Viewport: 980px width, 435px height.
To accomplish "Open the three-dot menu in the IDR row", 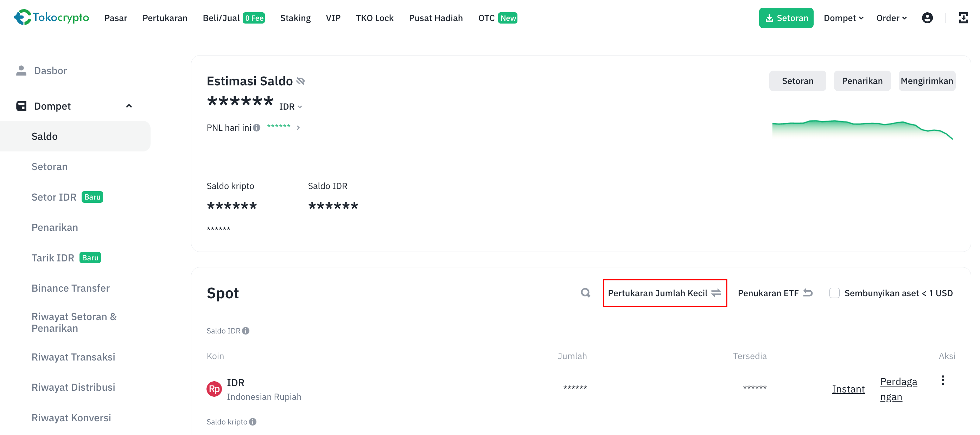I will click(x=943, y=380).
